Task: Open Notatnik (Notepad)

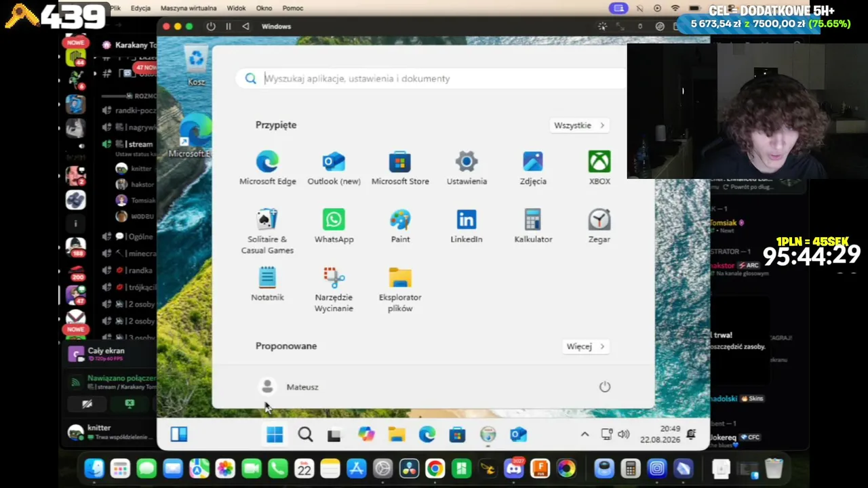Action: coord(267,284)
